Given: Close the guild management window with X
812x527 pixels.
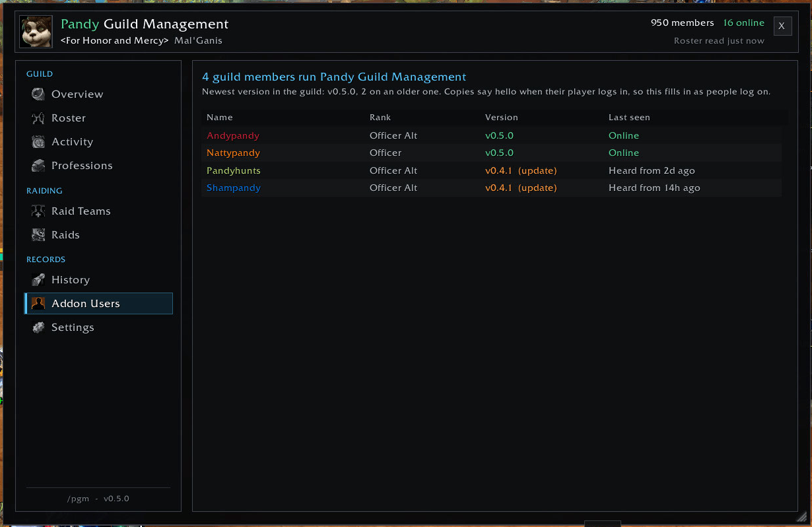Looking at the screenshot, I should click(x=782, y=26).
